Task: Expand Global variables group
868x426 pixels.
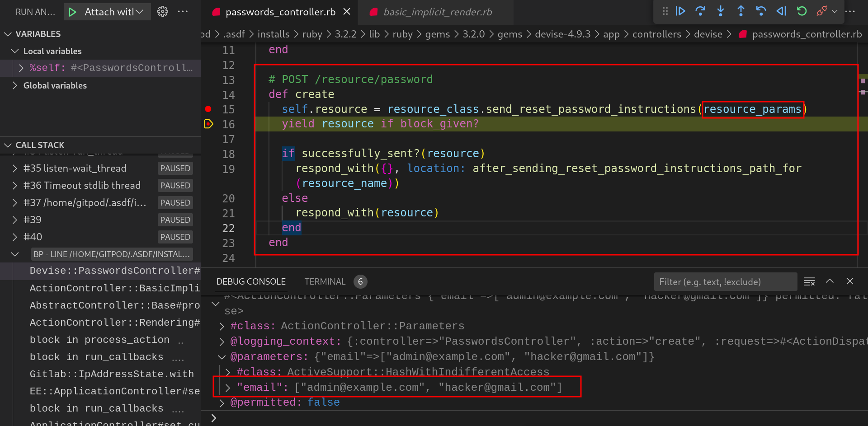Action: [x=15, y=85]
